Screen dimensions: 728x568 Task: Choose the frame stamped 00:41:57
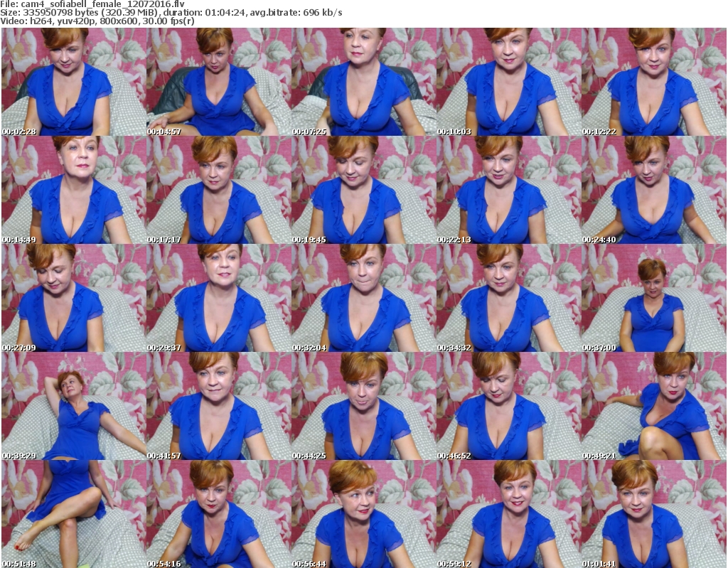(219, 406)
